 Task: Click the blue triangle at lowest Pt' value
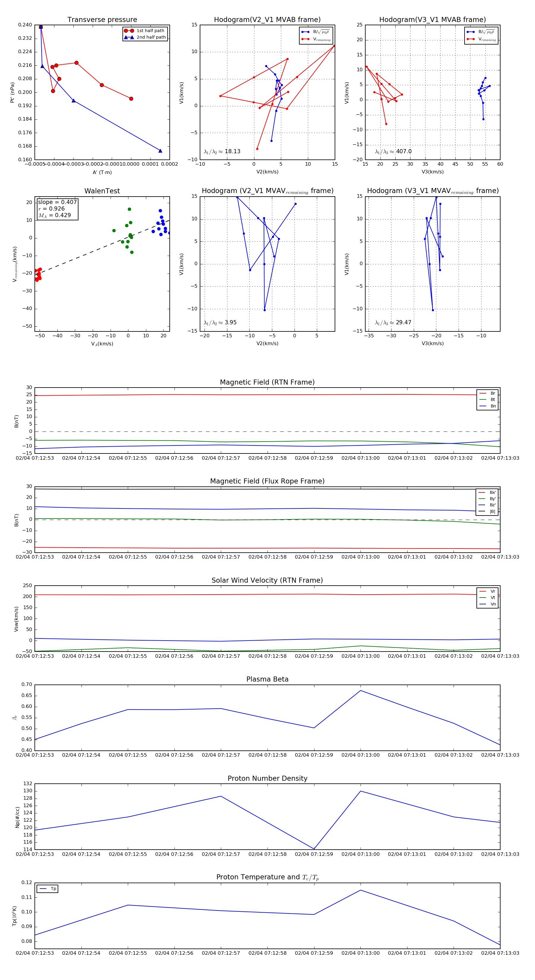160,151
